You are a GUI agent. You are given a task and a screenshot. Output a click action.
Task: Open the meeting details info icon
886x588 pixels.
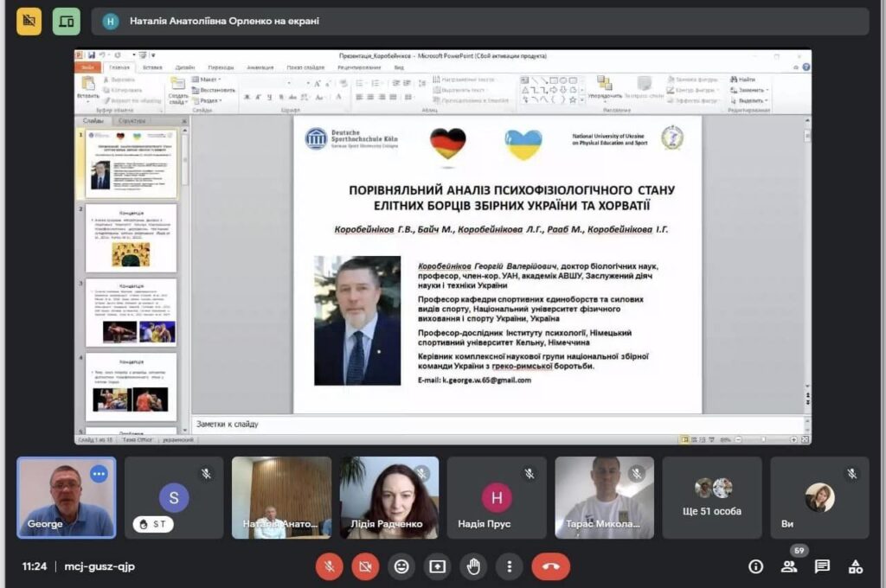point(755,566)
